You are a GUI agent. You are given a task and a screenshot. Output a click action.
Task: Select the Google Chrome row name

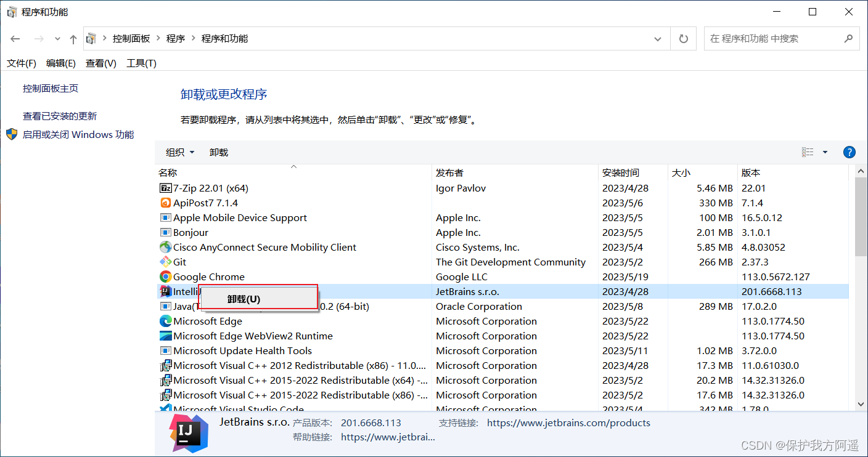(209, 277)
